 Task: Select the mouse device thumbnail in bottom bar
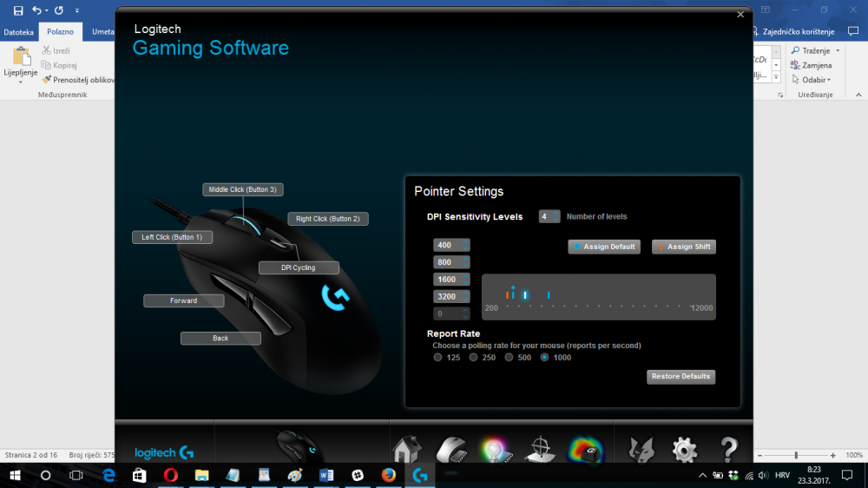[298, 446]
